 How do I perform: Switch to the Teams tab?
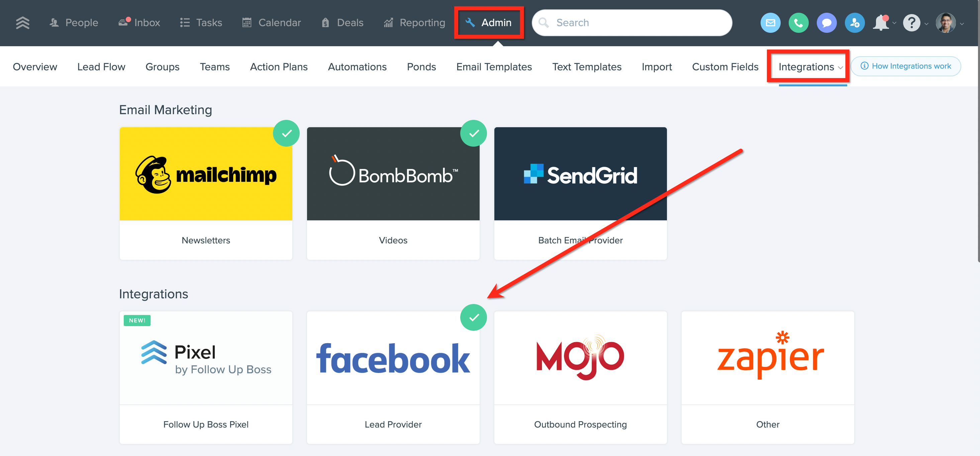pyautogui.click(x=215, y=66)
